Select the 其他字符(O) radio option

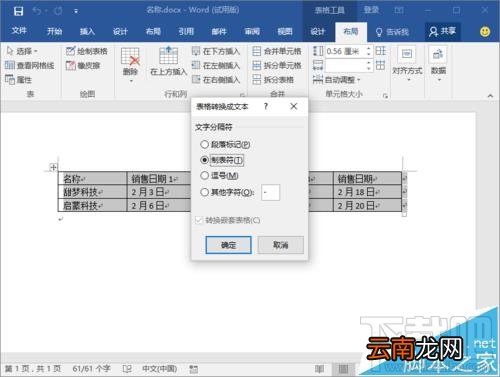click(x=227, y=192)
